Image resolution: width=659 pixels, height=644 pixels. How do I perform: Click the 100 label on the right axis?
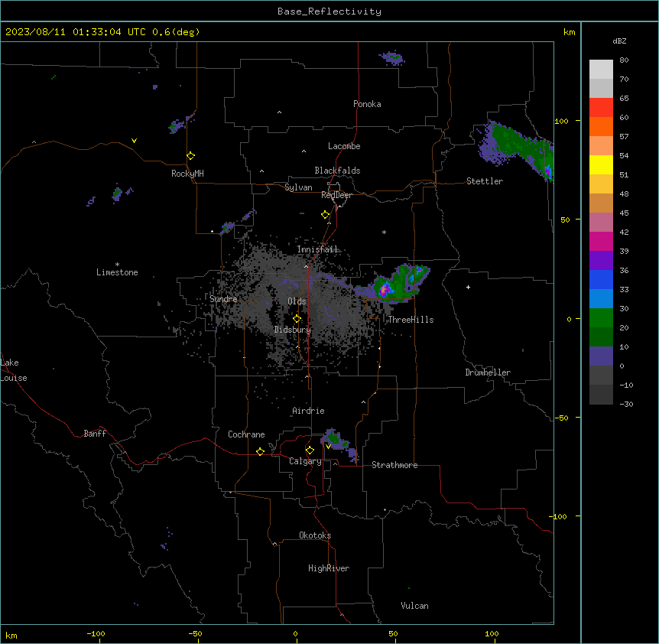[561, 121]
